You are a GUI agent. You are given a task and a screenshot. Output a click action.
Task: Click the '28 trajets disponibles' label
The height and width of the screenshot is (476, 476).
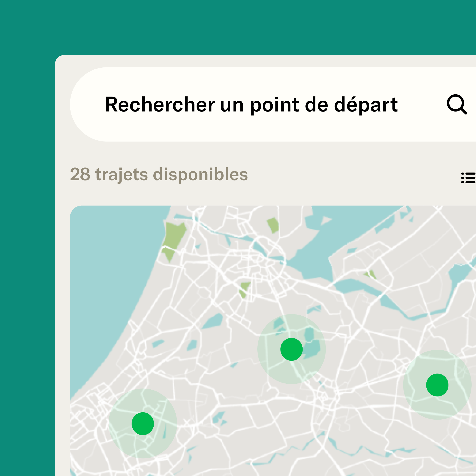coord(159,175)
